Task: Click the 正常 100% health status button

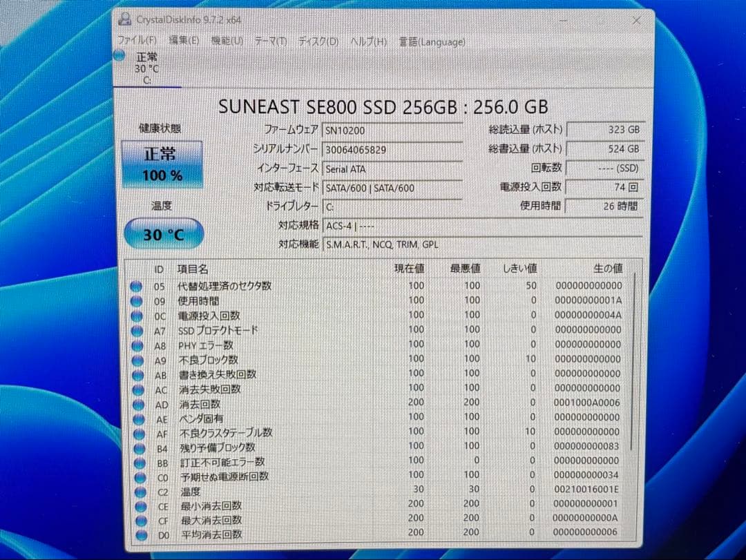Action: click(162, 164)
